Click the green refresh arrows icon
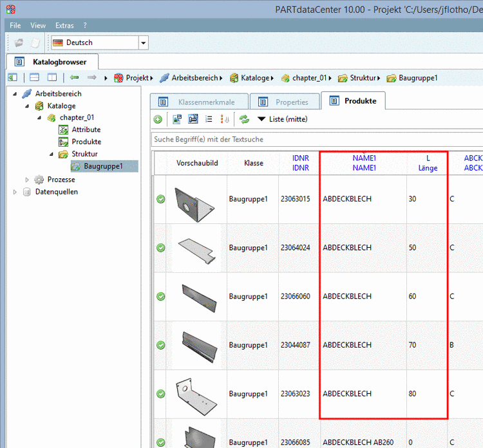The image size is (483, 448). click(x=244, y=119)
